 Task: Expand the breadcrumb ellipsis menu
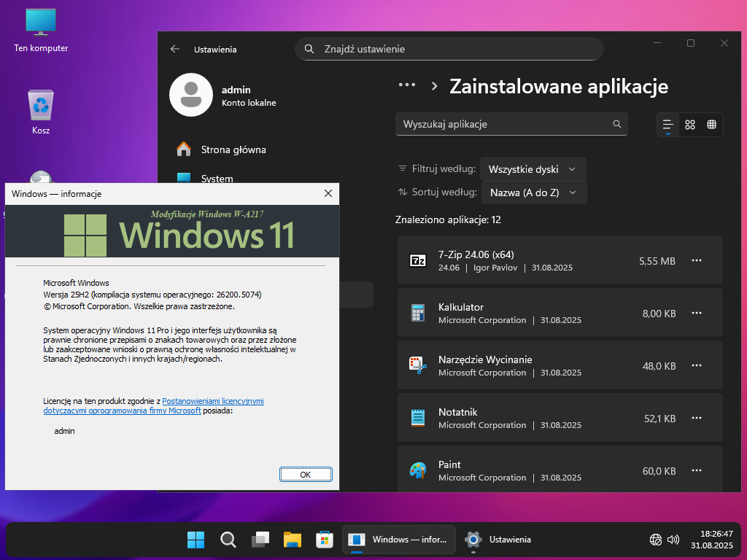pos(406,85)
